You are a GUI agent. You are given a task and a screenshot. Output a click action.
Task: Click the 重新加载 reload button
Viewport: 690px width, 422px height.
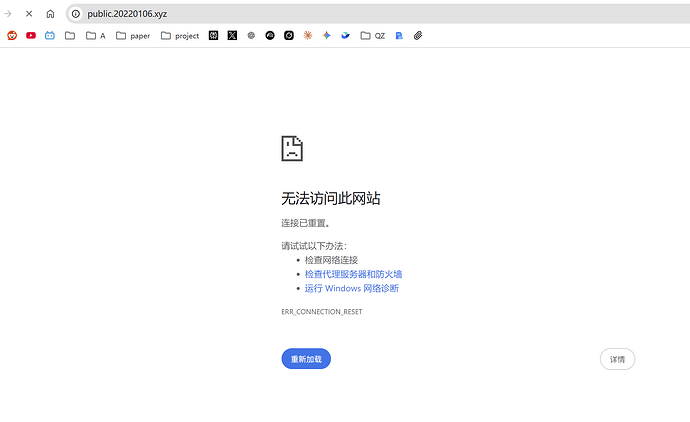(306, 359)
